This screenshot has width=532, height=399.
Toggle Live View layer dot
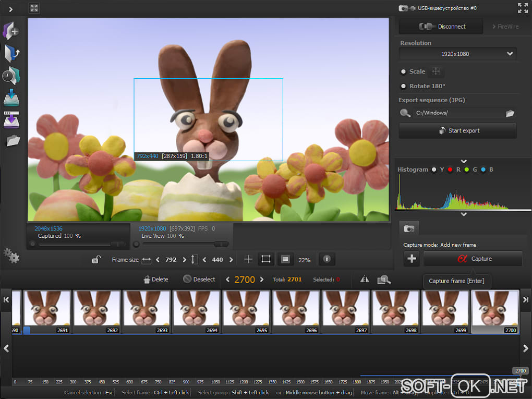(136, 244)
